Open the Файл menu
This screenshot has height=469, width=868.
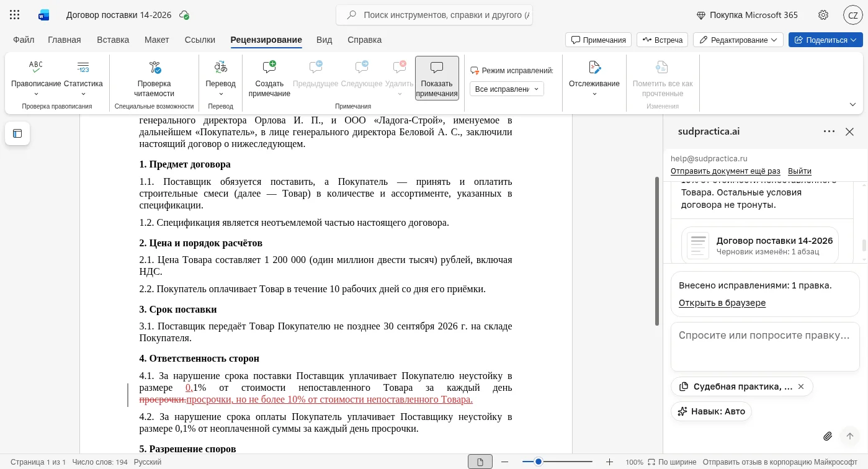24,40
